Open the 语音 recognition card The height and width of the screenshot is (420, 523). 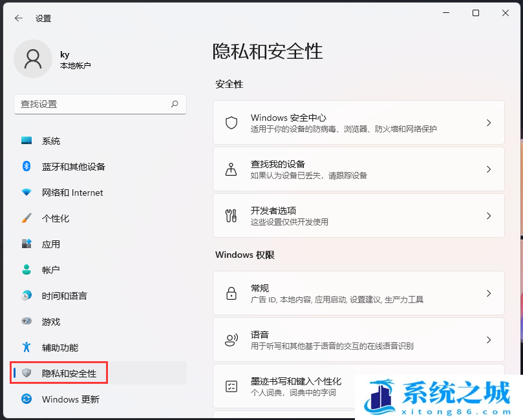(359, 340)
